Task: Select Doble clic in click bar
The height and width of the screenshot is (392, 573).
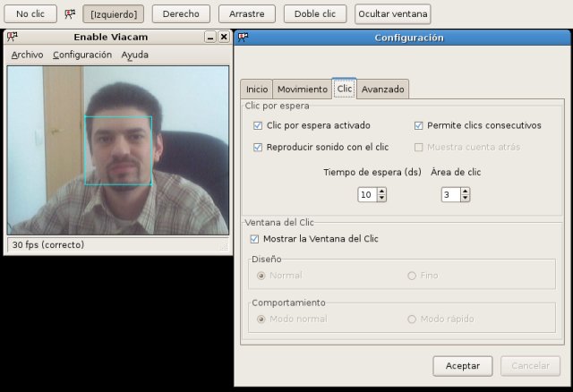Action: click(x=314, y=14)
